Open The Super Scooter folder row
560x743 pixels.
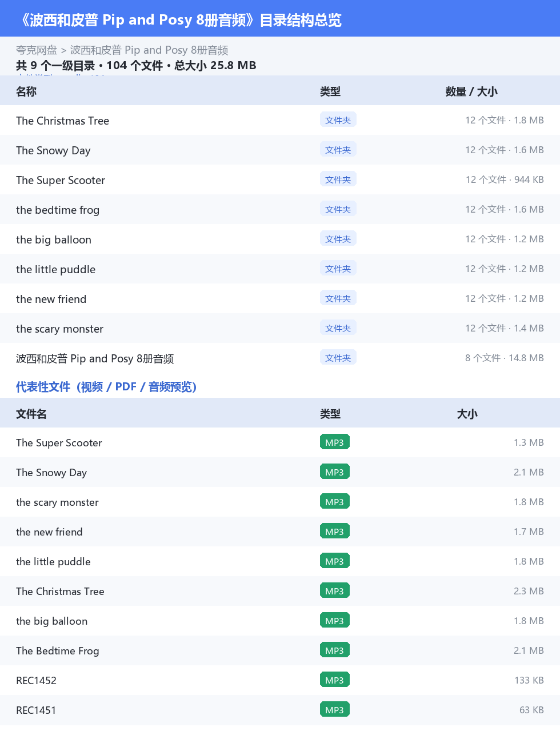click(280, 179)
